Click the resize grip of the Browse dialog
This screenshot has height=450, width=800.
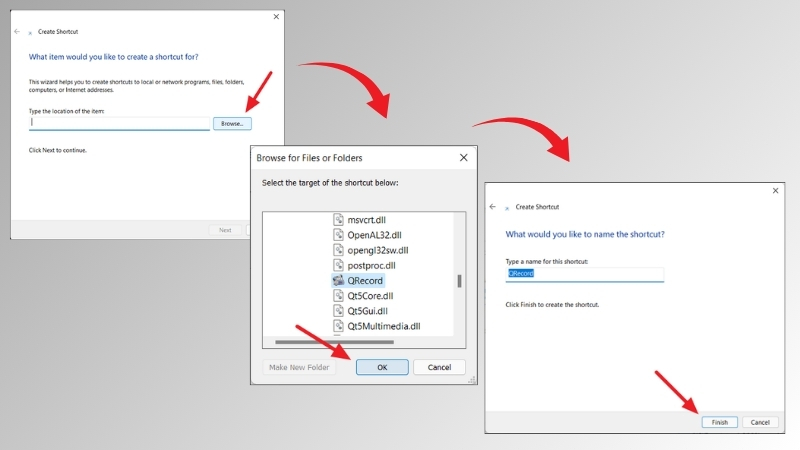click(x=472, y=380)
